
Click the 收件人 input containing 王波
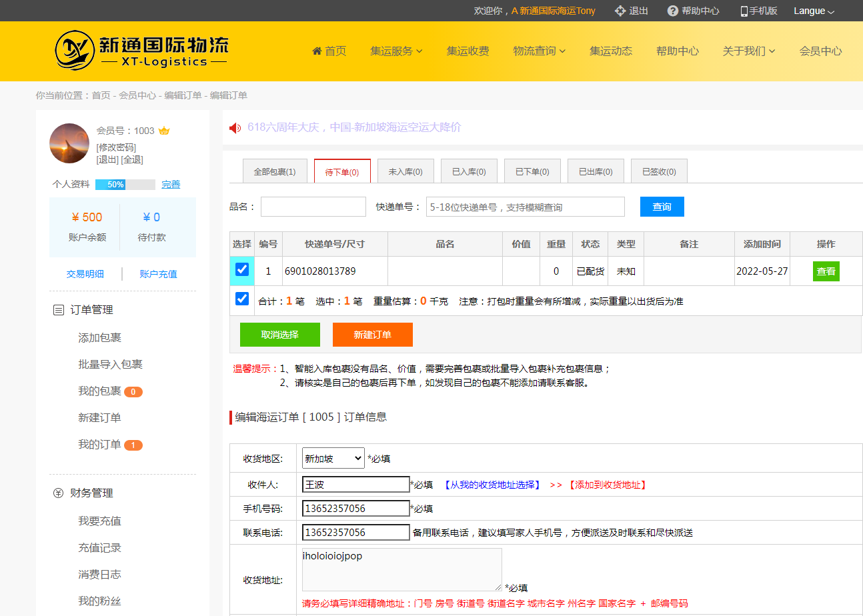click(x=356, y=485)
